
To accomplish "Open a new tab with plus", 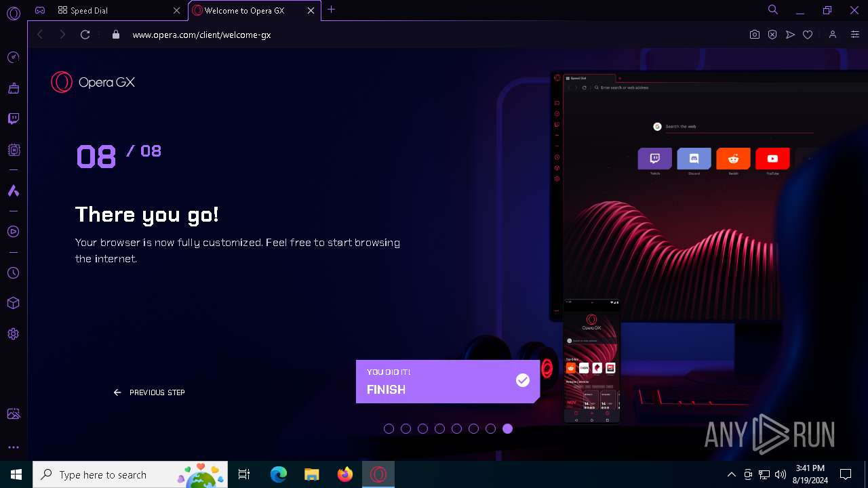I will 331,9.
